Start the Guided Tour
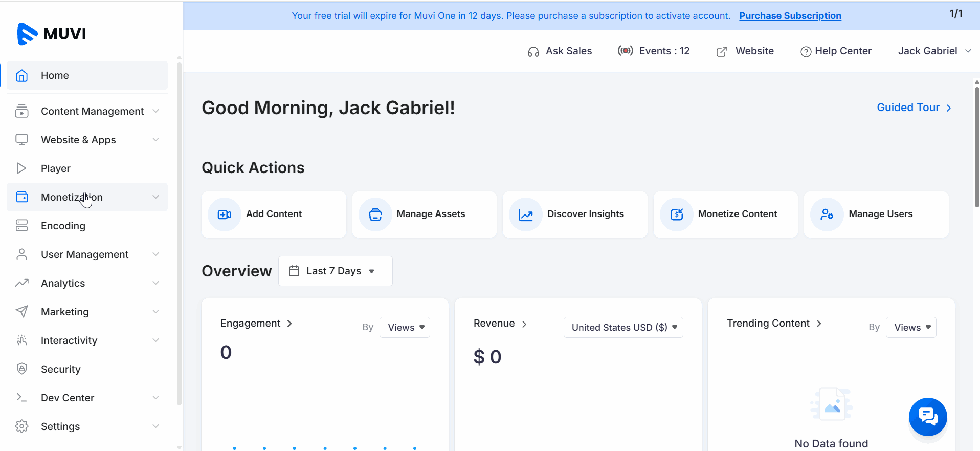The width and height of the screenshot is (980, 451). (x=914, y=108)
